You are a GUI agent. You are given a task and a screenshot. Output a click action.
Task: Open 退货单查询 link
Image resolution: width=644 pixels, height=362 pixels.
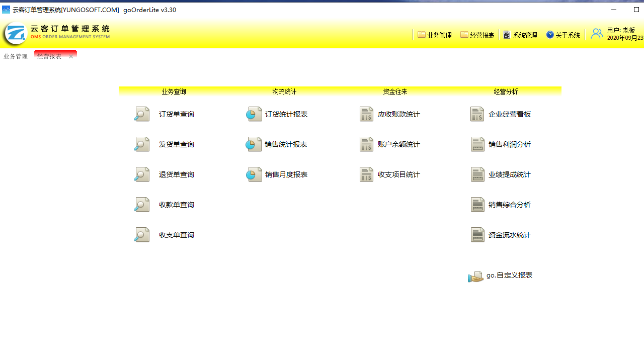tap(177, 174)
